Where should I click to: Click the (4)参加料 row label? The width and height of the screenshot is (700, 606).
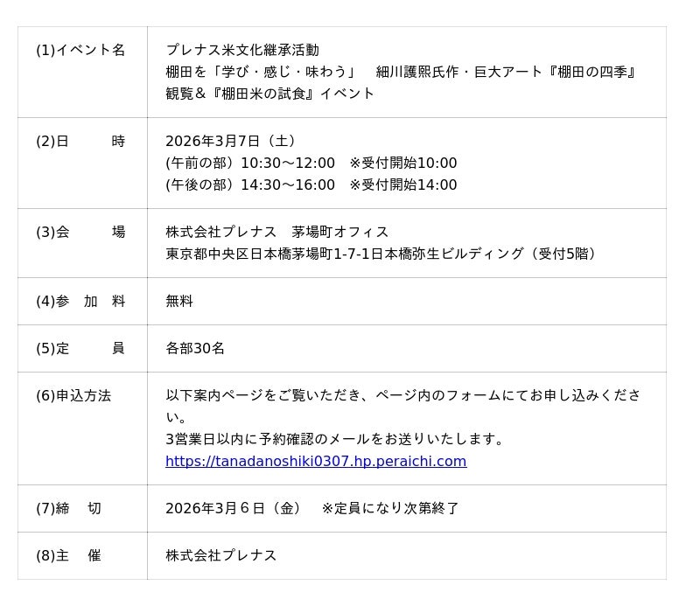[80, 302]
